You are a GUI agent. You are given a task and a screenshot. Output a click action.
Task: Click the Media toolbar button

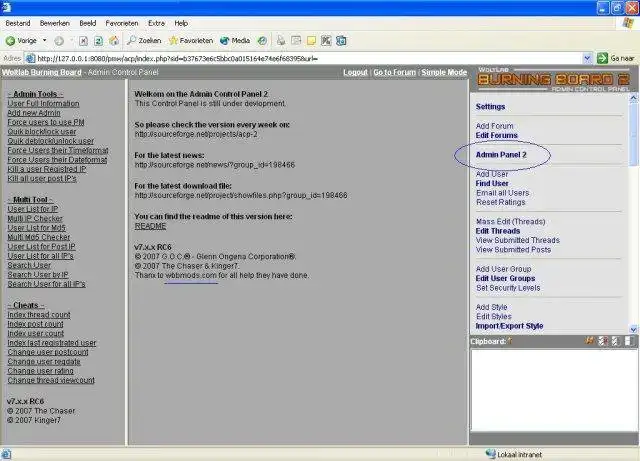click(x=235, y=40)
